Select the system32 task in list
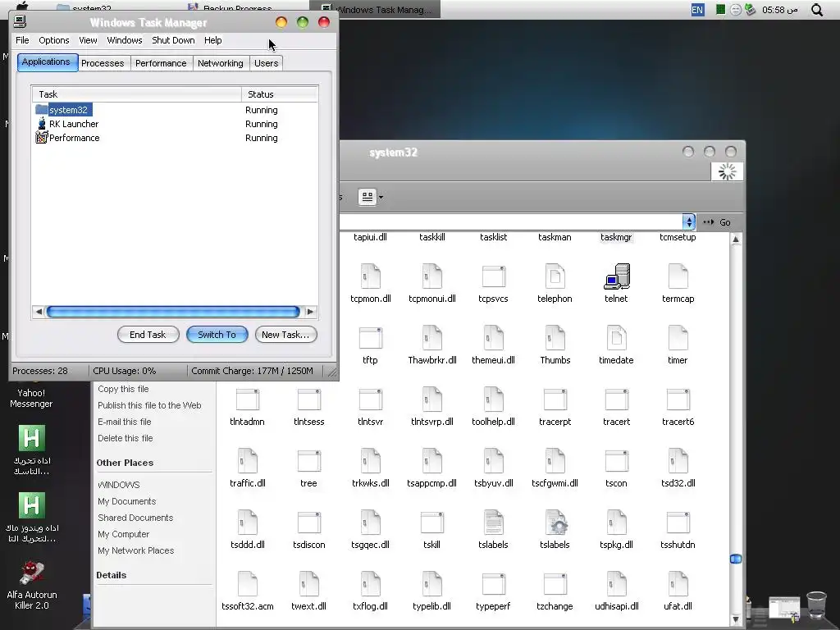 point(175,110)
